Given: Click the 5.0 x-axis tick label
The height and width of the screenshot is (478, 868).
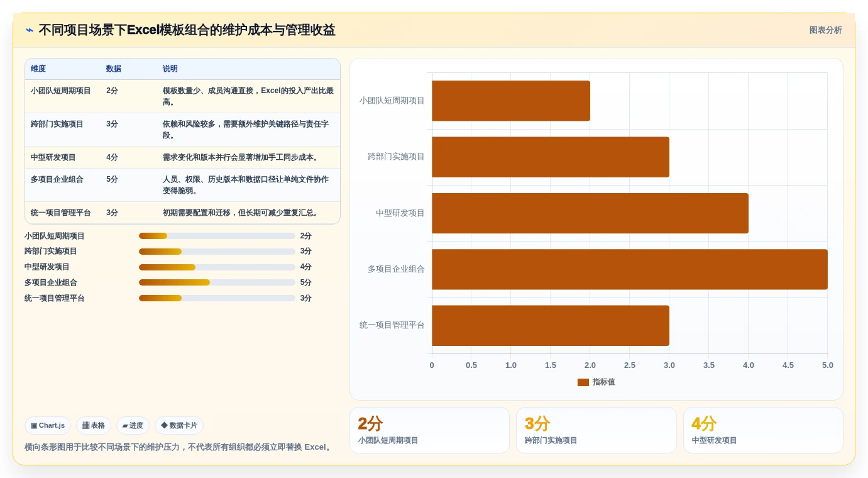Looking at the screenshot, I should 828,365.
